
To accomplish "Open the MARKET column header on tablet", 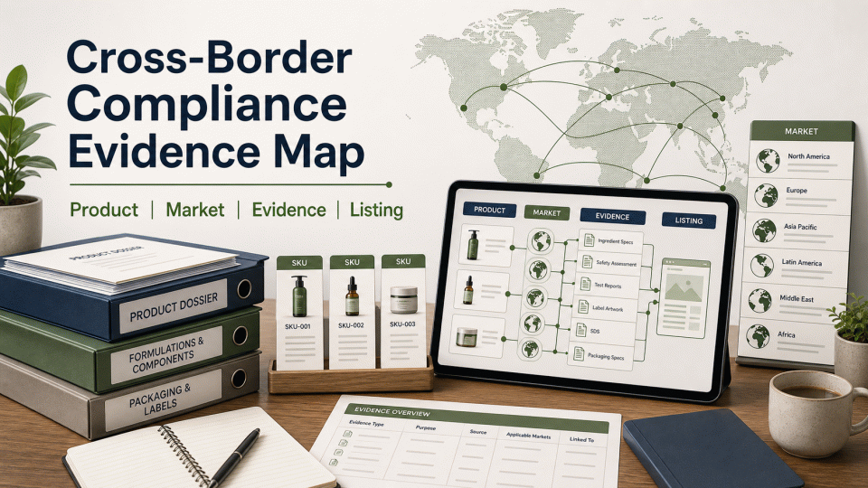I will click(x=546, y=212).
